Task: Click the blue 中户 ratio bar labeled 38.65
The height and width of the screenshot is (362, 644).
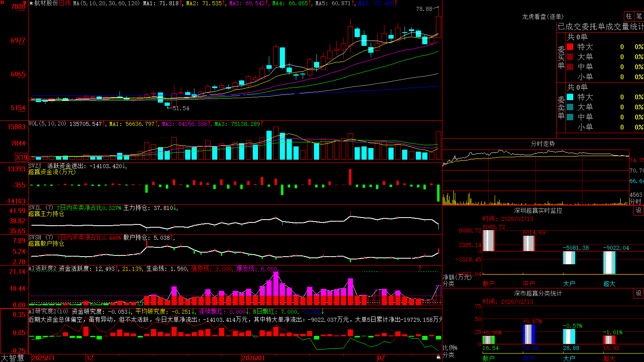Action: [529, 334]
